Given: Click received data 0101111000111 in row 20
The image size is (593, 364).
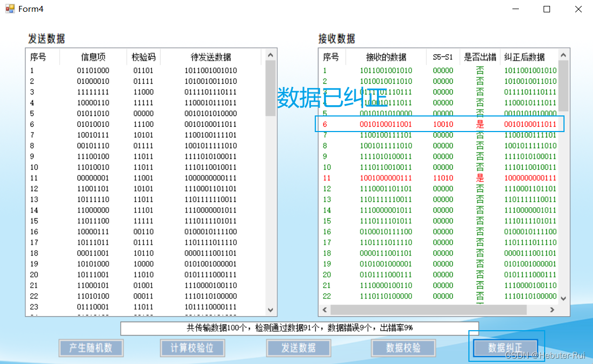Looking at the screenshot, I should (386, 275).
